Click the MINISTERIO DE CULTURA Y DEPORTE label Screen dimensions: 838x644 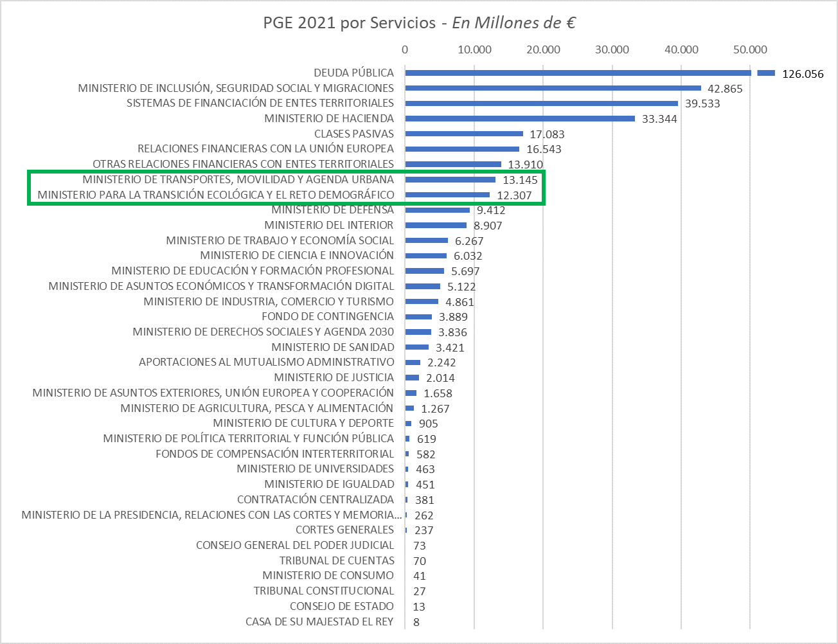[x=303, y=423]
